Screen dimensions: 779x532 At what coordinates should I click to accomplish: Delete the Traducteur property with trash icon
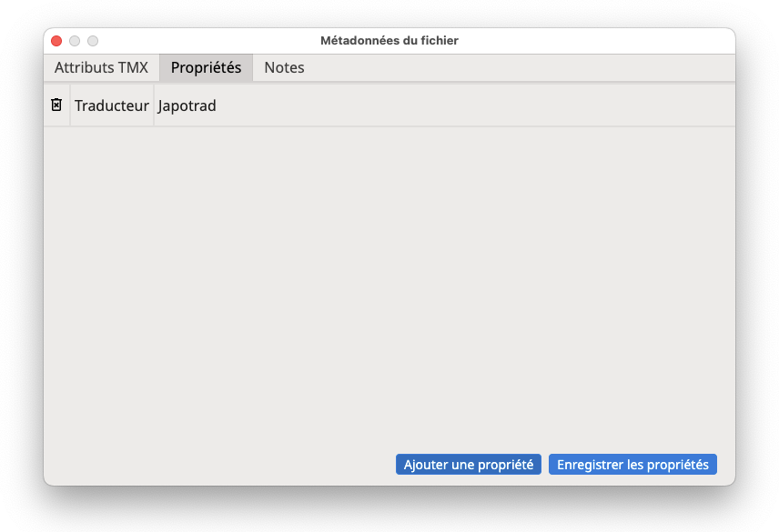click(x=56, y=105)
